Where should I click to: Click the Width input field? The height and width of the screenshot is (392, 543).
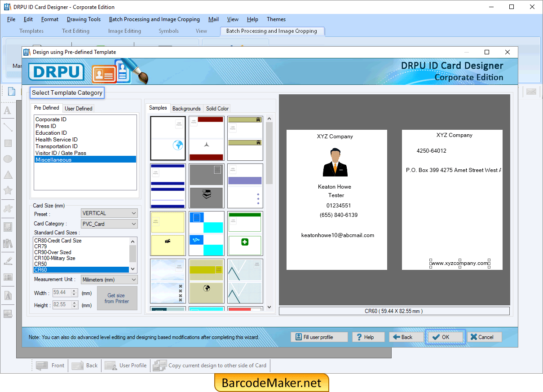point(62,293)
